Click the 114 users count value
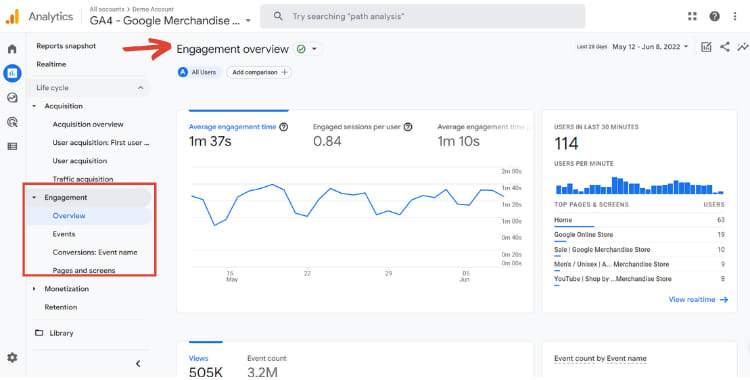Screen dimensions: 750x380 click(566, 144)
